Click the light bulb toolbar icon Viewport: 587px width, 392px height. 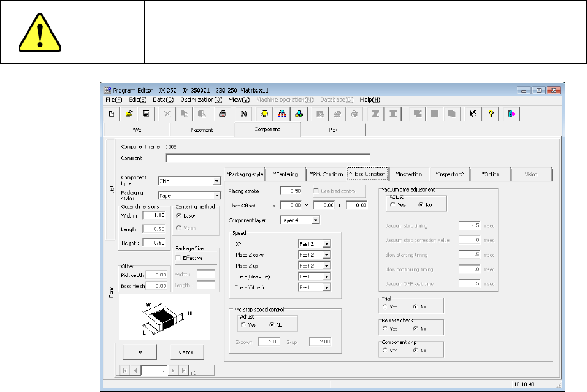click(264, 114)
